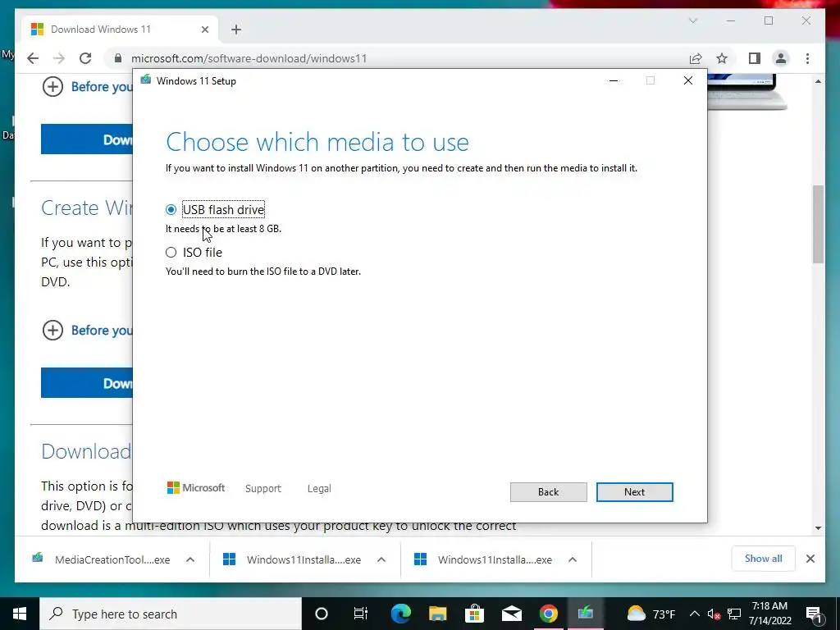The width and height of the screenshot is (840, 630).
Task: Click the Choose which media to use heading
Action: [x=317, y=142]
